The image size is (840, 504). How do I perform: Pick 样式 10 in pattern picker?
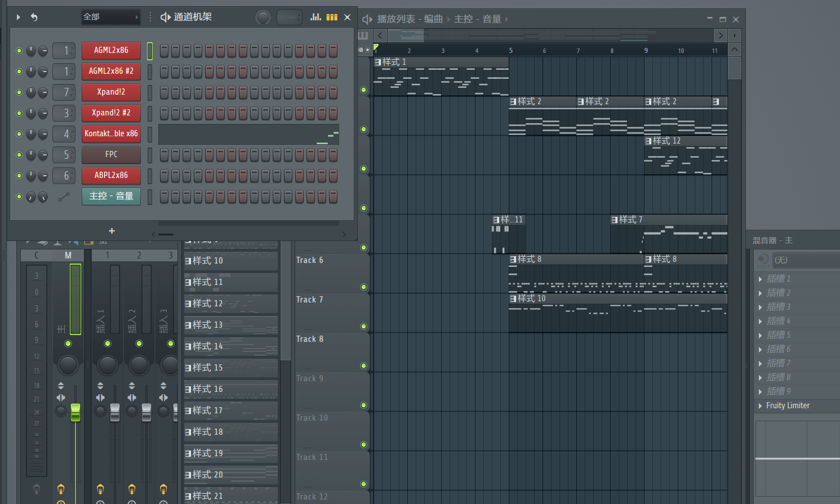(x=231, y=261)
